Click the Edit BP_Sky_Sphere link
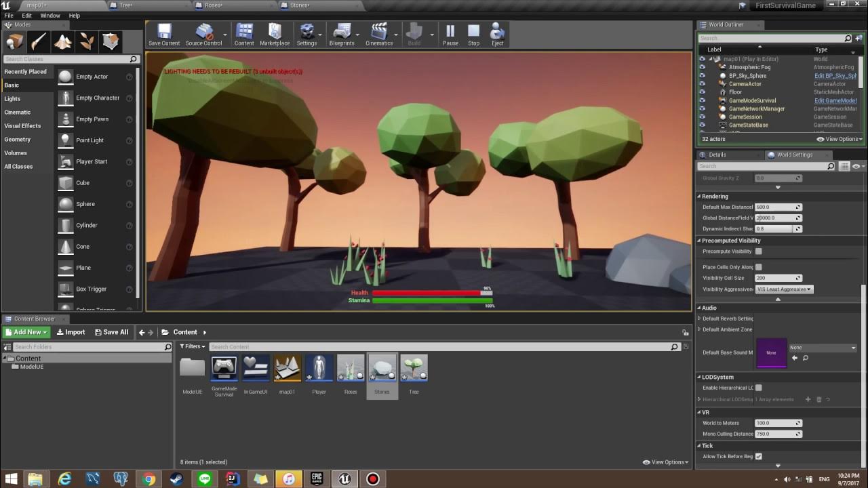This screenshot has height=488, width=868. click(835, 75)
